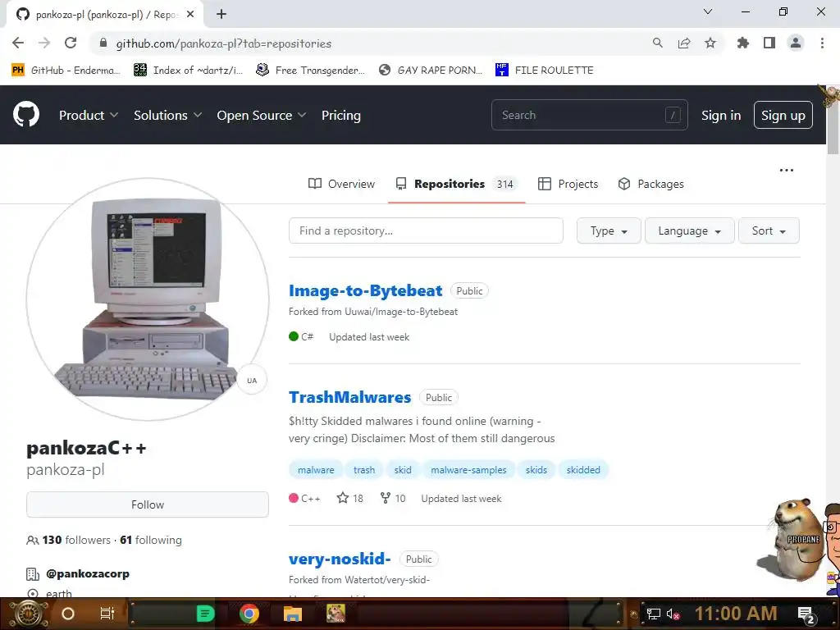Viewport: 840px width, 630px height.
Task: Switch to the Overview tab
Action: pos(341,184)
